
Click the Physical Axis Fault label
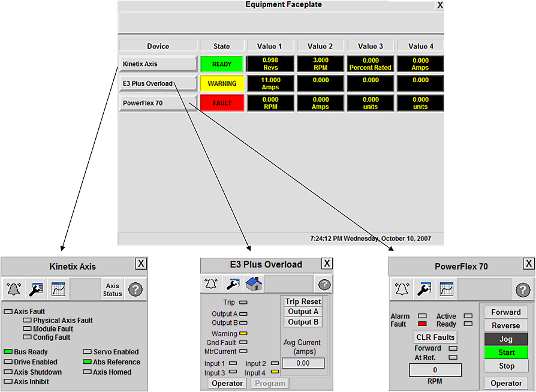[x=63, y=320]
